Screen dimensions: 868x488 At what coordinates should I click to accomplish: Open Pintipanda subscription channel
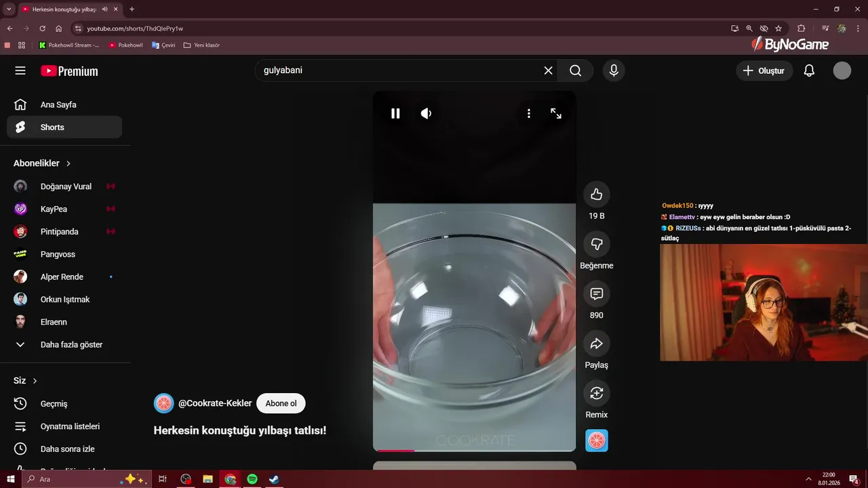click(x=64, y=231)
